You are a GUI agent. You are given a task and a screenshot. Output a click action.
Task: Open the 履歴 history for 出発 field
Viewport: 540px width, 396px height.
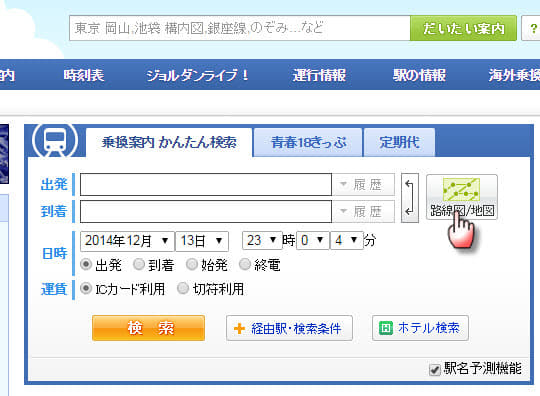pyautogui.click(x=363, y=185)
